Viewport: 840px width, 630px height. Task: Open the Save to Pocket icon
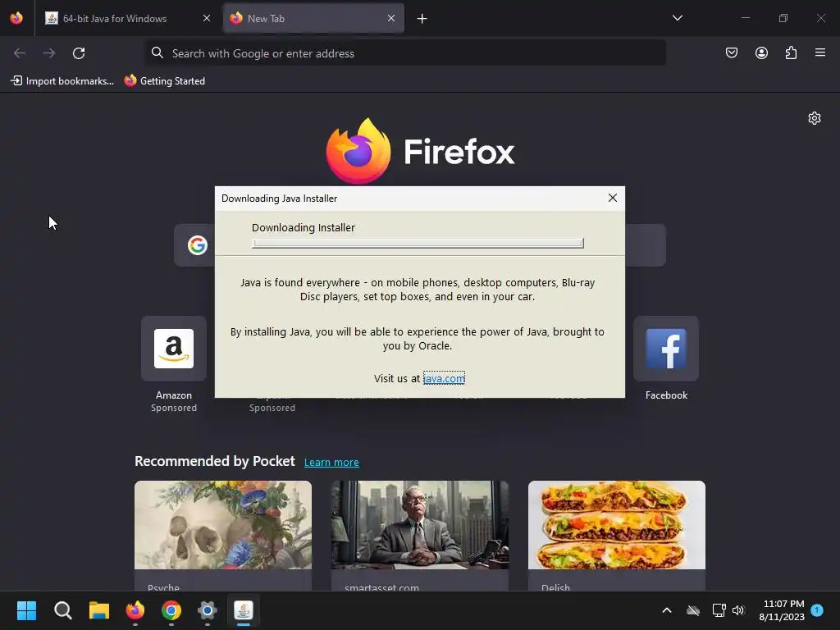[731, 52]
